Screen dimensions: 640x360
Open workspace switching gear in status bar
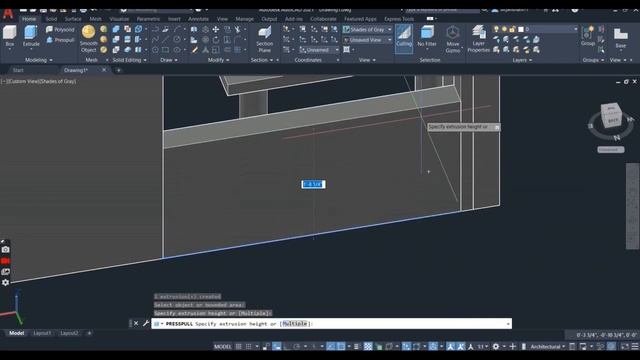(496, 347)
